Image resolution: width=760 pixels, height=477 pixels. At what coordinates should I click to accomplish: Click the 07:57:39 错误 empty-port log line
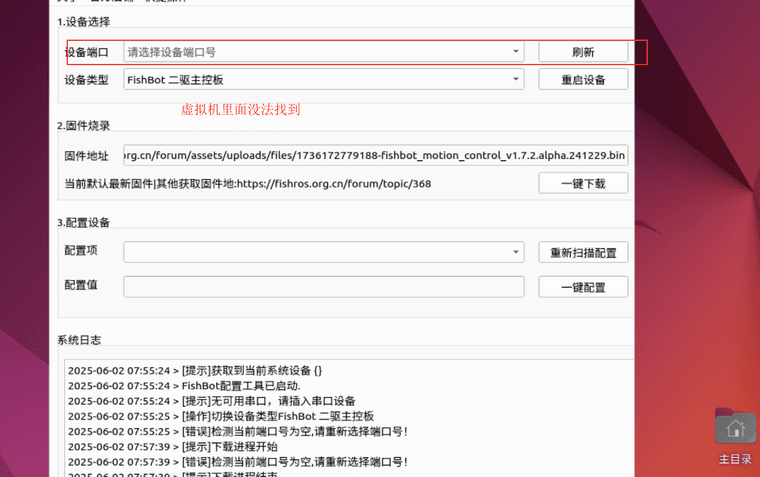point(238,462)
